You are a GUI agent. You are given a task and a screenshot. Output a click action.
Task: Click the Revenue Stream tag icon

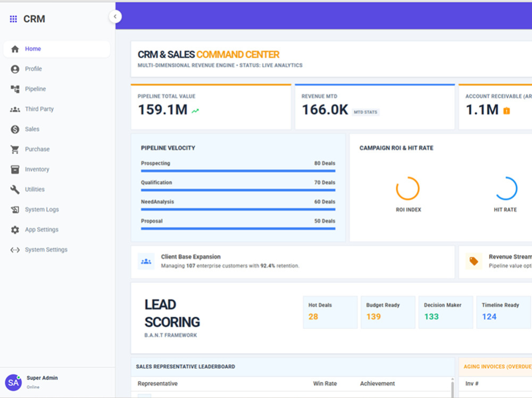click(x=473, y=261)
